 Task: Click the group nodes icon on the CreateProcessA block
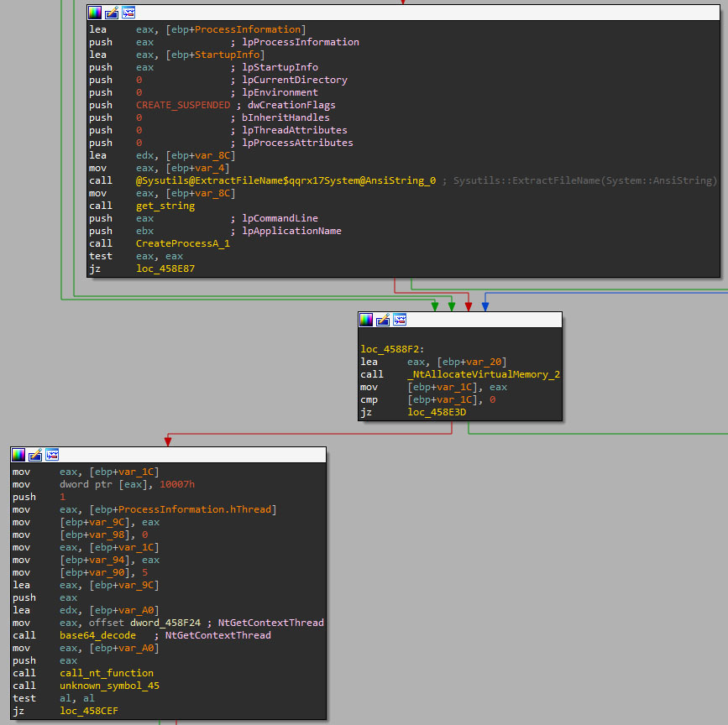click(x=128, y=13)
